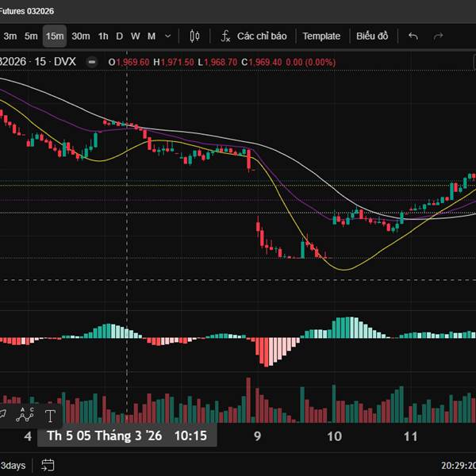
Task: Click the fx indicators icon
Action: pyautogui.click(x=225, y=36)
